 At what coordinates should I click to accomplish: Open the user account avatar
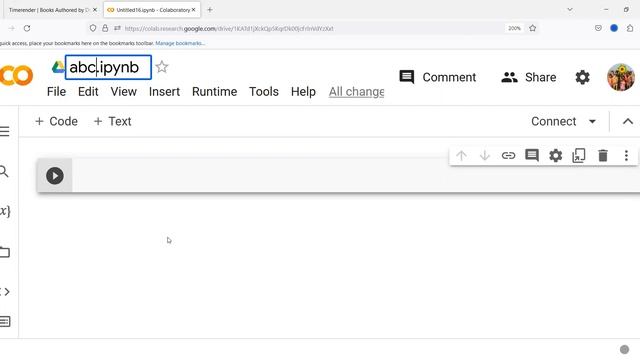(x=621, y=77)
